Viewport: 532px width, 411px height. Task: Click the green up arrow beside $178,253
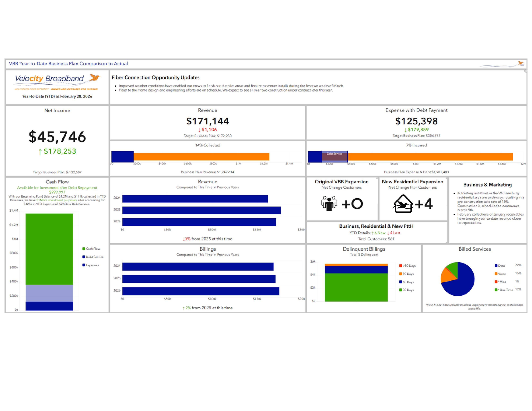point(40,152)
